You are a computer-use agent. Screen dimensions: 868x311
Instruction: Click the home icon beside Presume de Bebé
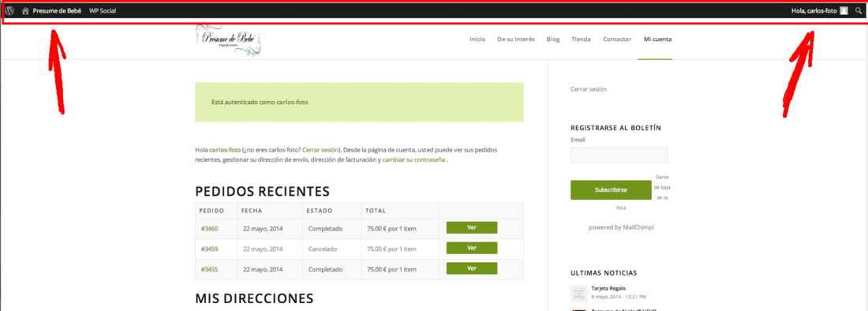point(25,10)
